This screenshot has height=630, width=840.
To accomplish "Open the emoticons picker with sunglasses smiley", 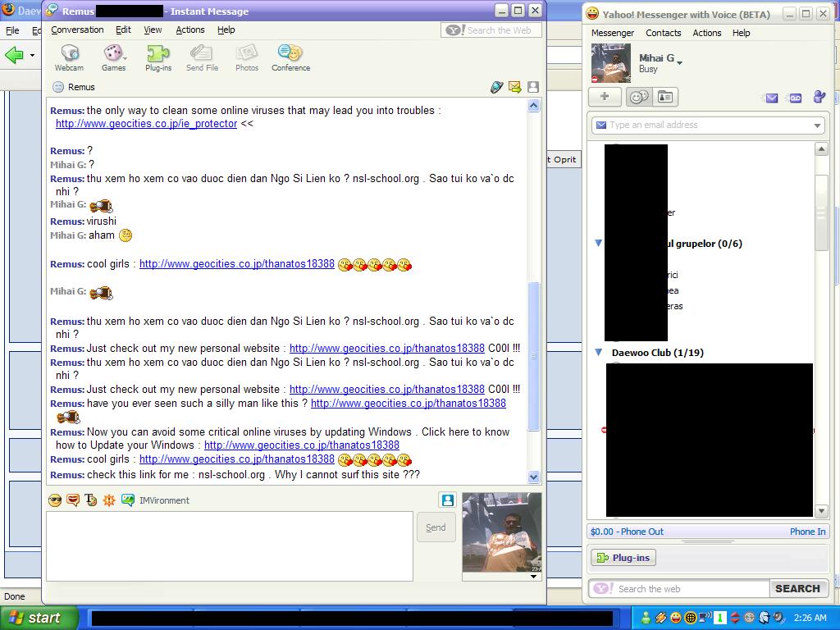I will [55, 500].
